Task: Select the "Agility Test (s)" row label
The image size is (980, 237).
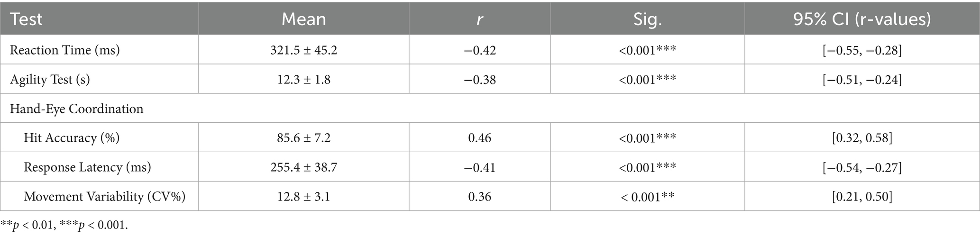Action: [50, 79]
